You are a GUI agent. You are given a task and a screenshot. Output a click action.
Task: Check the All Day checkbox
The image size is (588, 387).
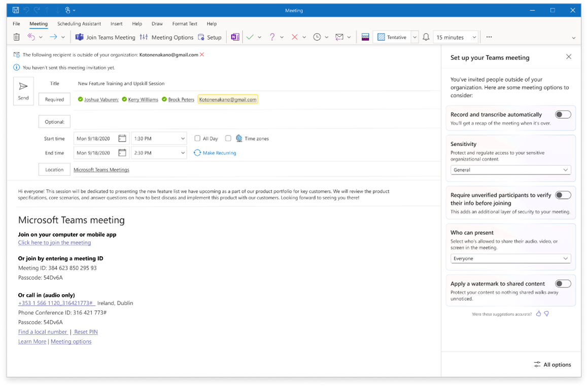(197, 138)
